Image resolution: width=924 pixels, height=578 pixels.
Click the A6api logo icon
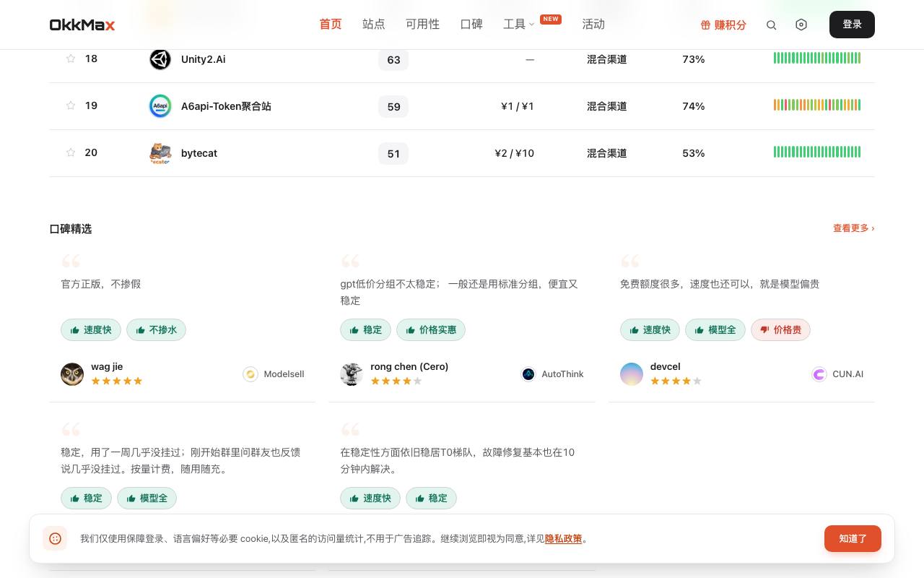160,106
